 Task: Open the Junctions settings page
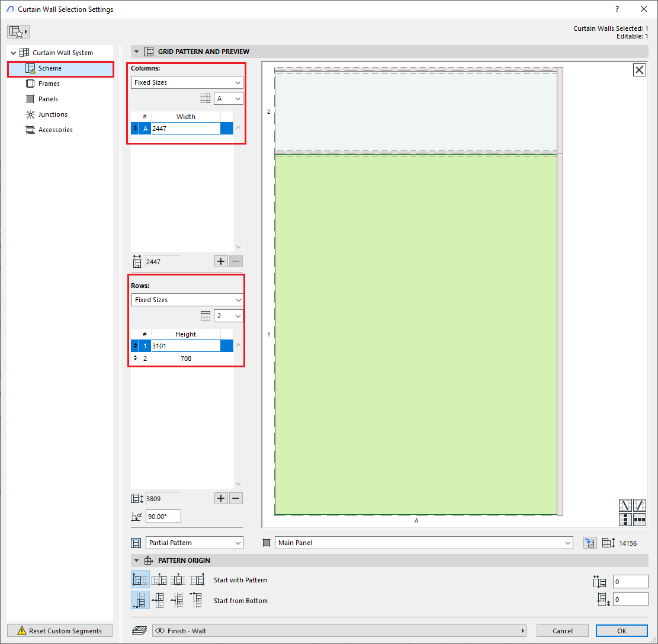point(53,114)
